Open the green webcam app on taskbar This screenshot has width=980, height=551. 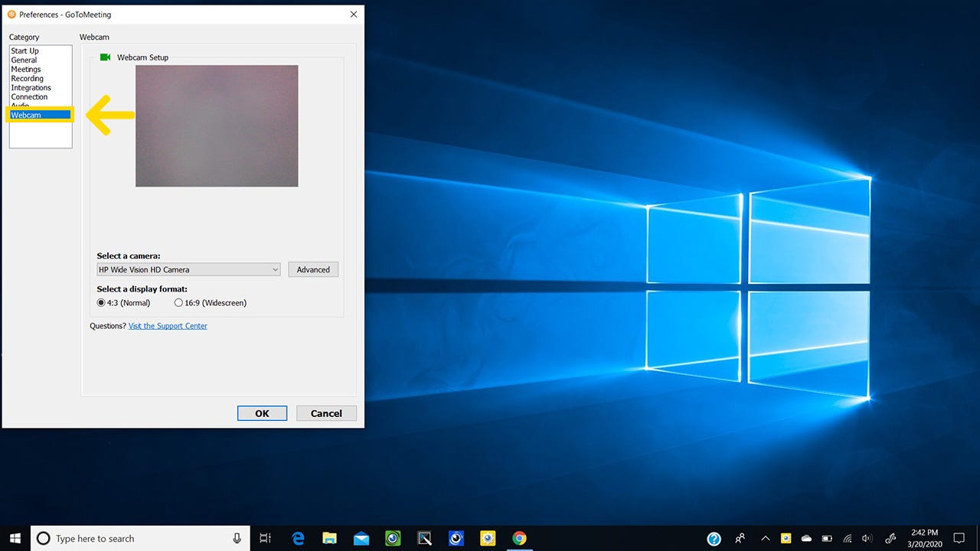point(393,539)
